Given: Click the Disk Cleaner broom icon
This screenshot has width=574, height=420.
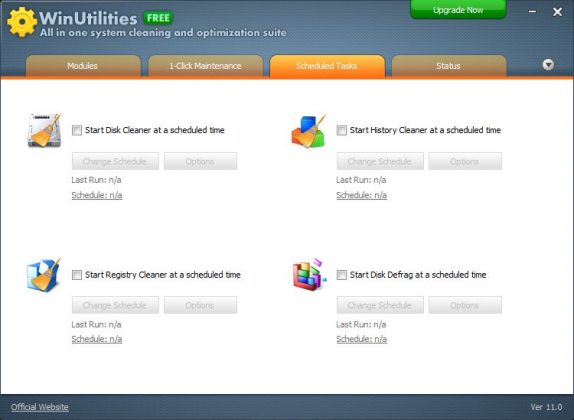Looking at the screenshot, I should 44,130.
